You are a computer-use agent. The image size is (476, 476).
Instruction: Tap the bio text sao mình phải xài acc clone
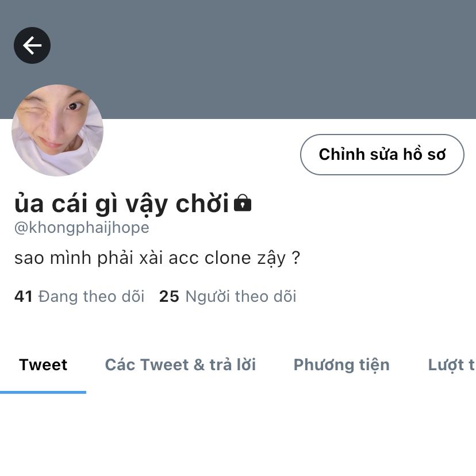(x=157, y=258)
